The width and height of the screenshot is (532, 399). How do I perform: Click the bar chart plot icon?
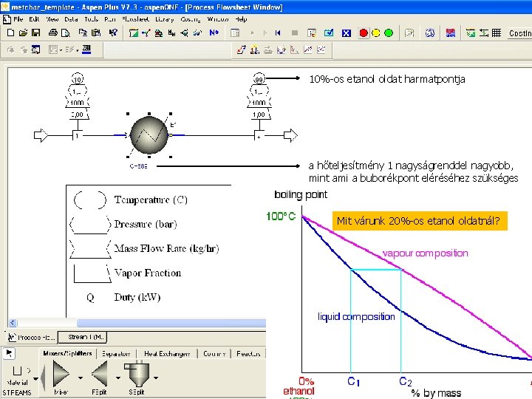254,50
